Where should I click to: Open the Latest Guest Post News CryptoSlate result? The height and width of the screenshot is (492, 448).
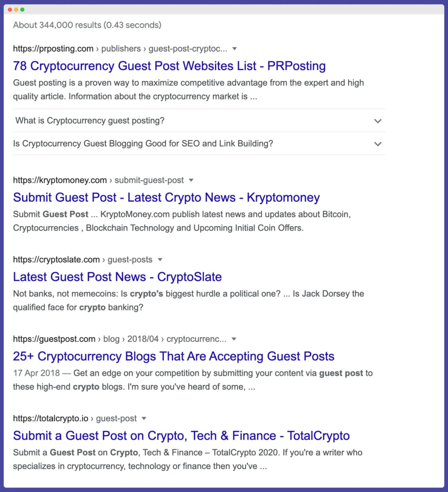[x=117, y=277]
